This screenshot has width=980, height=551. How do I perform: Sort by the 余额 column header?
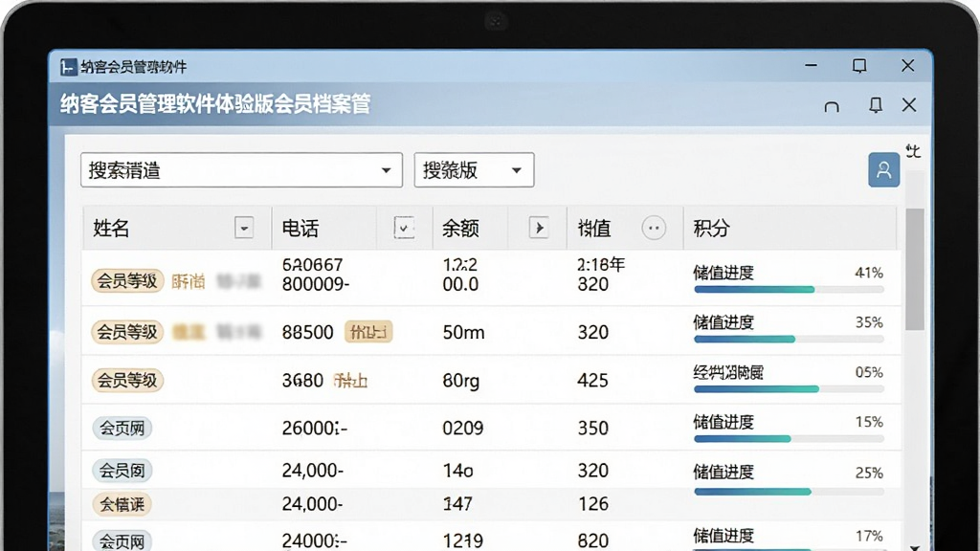tap(460, 228)
